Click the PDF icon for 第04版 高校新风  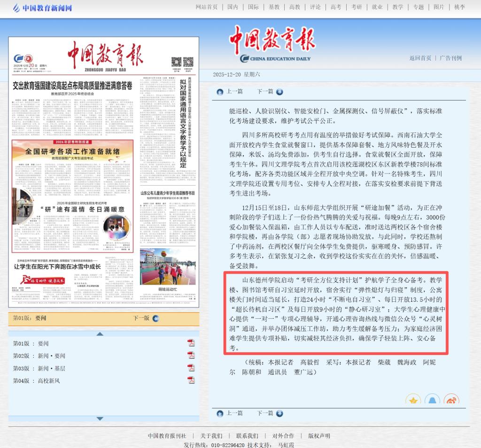click(191, 380)
